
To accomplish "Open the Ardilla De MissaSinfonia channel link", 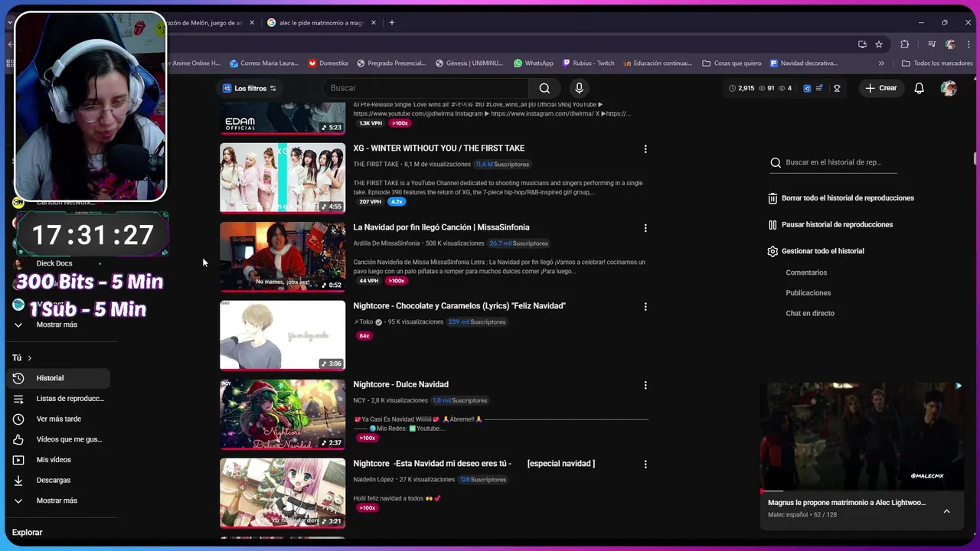I will pos(386,243).
